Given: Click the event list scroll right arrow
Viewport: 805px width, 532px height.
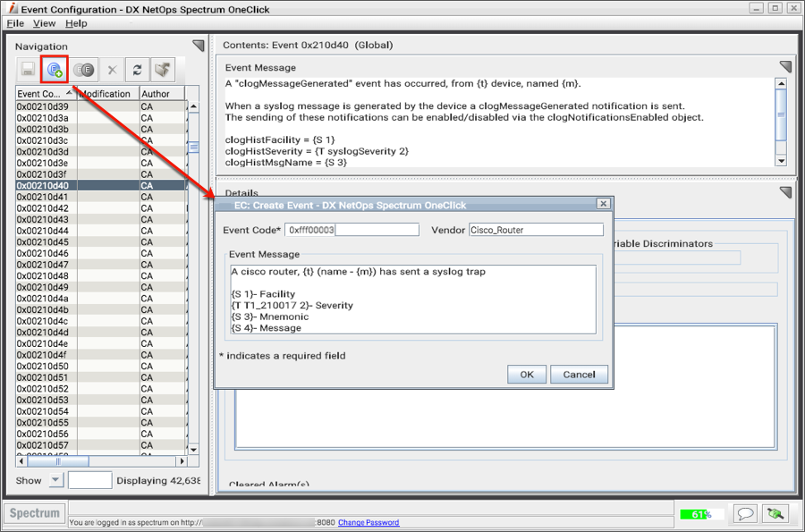Looking at the screenshot, I should (x=182, y=461).
